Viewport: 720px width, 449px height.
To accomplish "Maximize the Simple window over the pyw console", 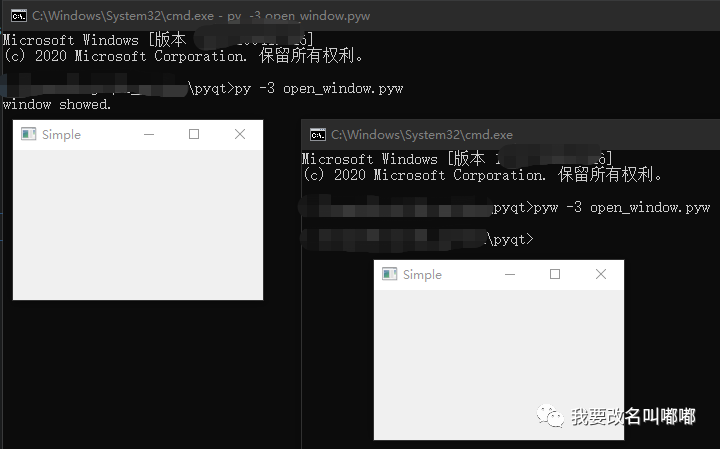I will click(555, 274).
